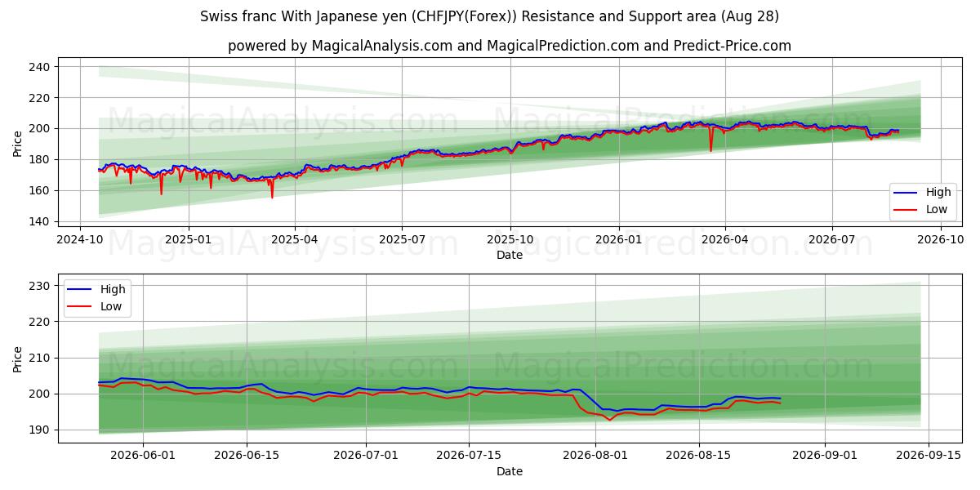980x490 pixels.
Task: Click the 'Price' axis label of top chart
Action: pos(18,143)
